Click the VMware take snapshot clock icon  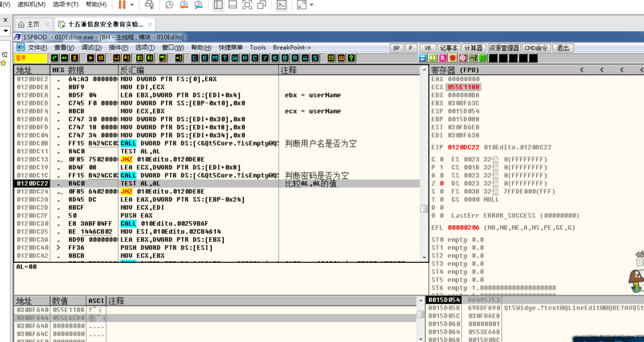tap(169, 5)
